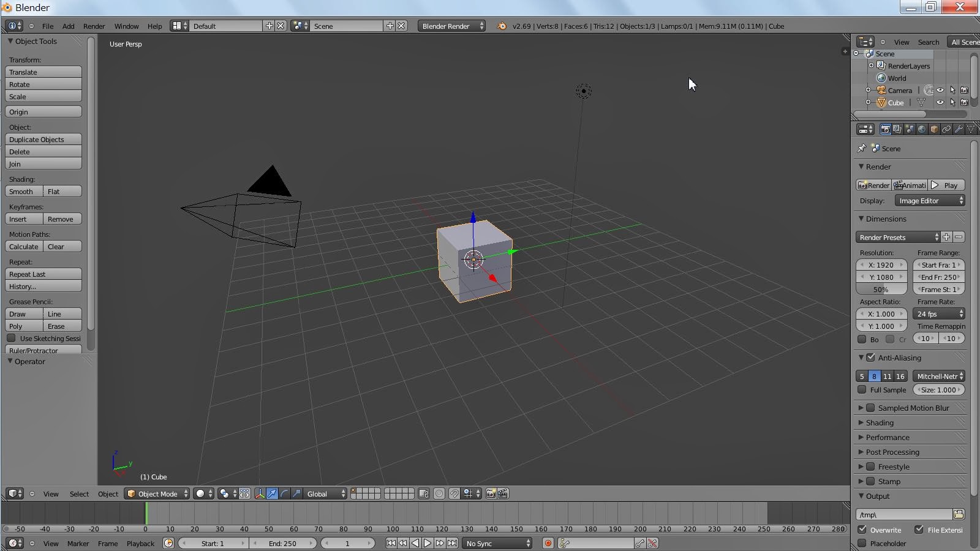Viewport: 980px width, 551px height.
Task: Open the Render properties tab camera icon
Action: tap(885, 129)
